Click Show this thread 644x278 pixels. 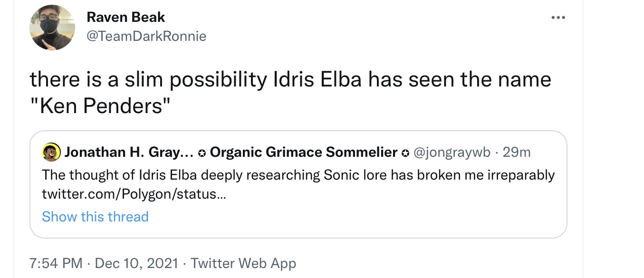tap(95, 217)
